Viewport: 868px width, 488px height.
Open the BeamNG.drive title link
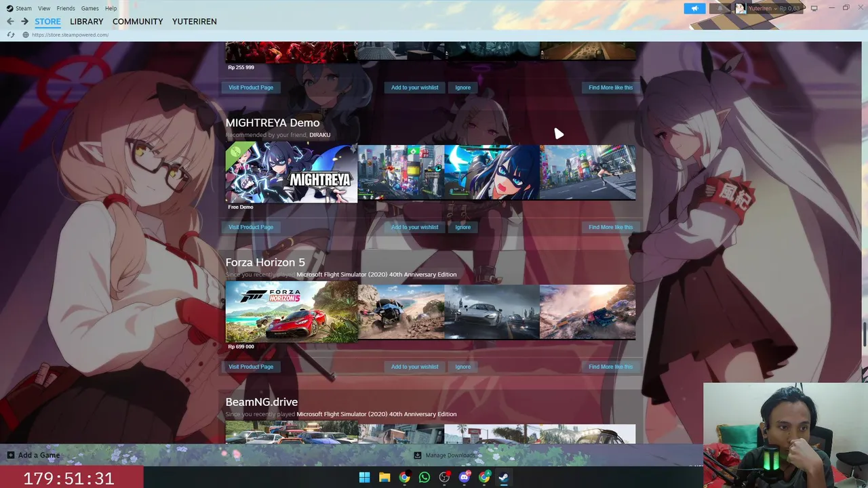click(x=262, y=402)
